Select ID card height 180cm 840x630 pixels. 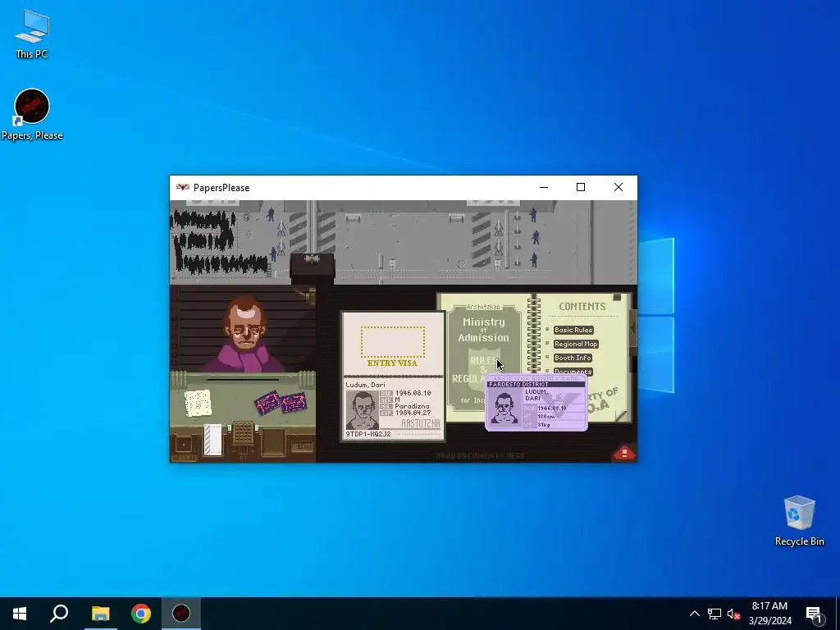click(x=546, y=416)
